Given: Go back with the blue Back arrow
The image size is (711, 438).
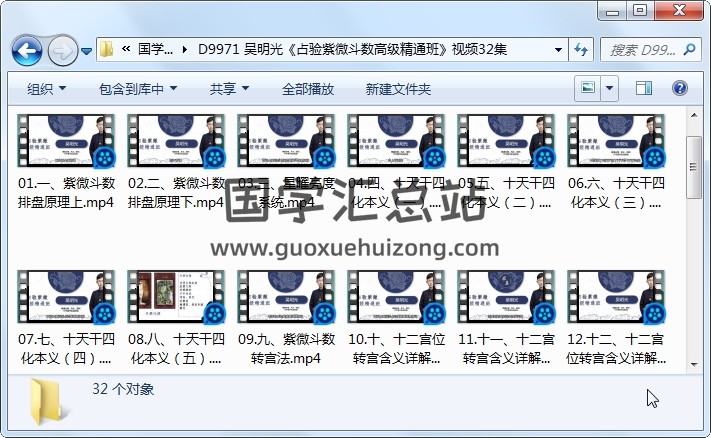Looking at the screenshot, I should point(27,50).
